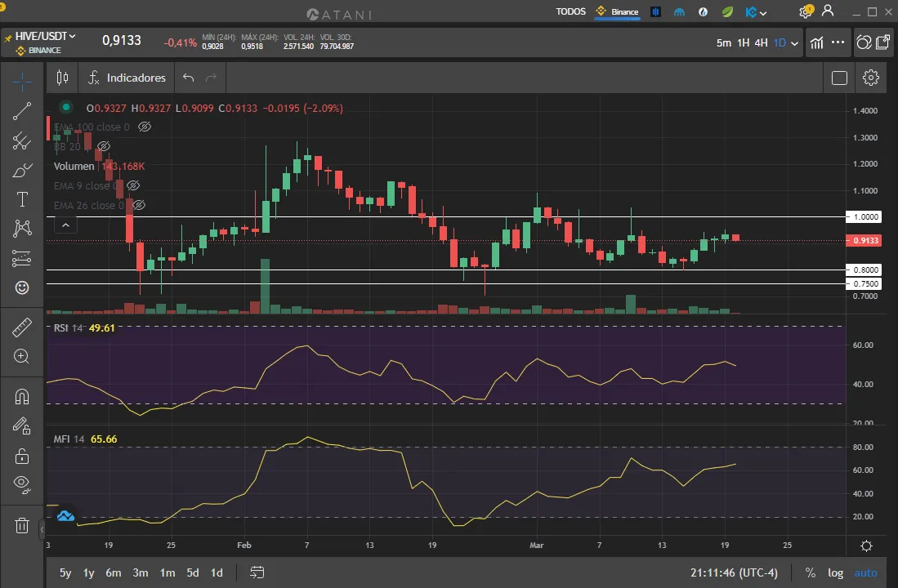Enable log scale on price axis
The image size is (898, 588).
pos(835,572)
